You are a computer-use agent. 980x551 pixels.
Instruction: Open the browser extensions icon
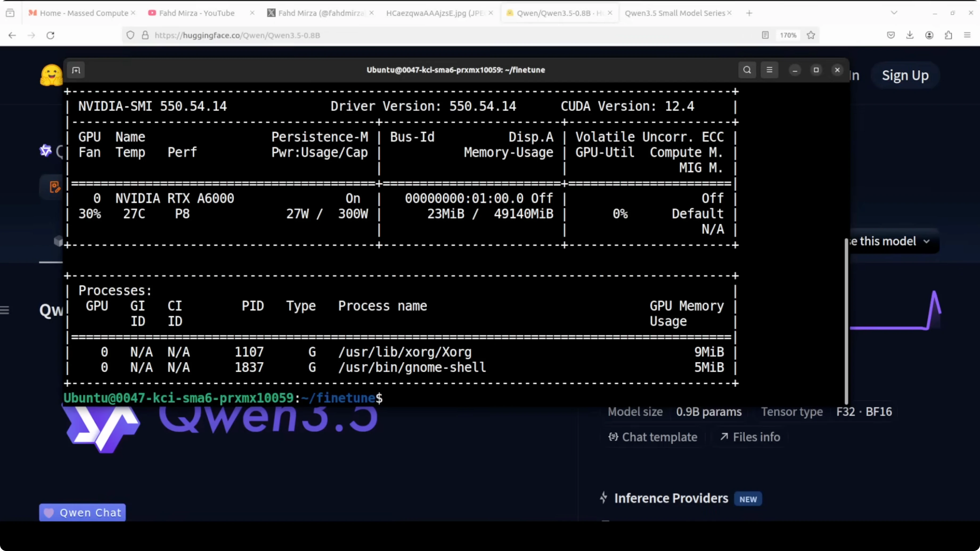click(x=948, y=35)
